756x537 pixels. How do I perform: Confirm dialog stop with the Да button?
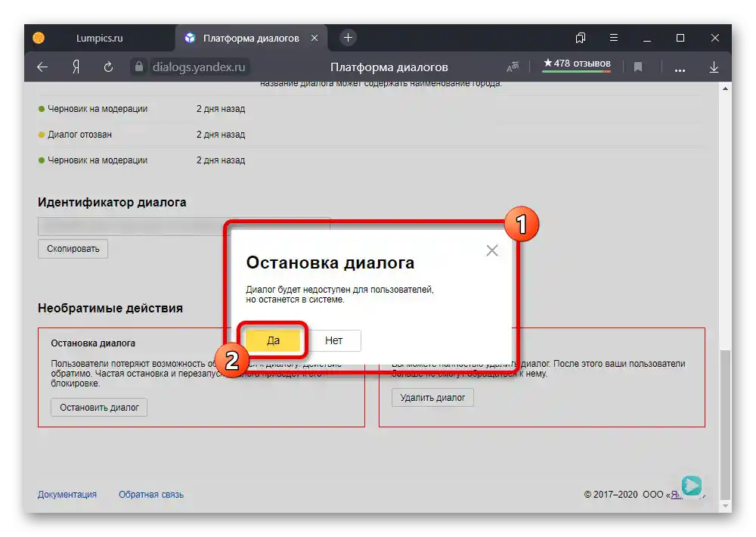[x=273, y=340]
